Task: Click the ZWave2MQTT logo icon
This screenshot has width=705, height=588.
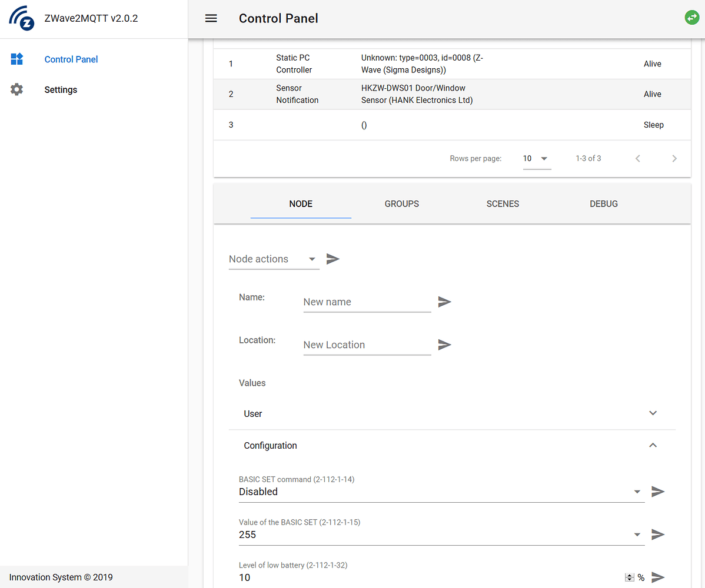Action: click(21, 18)
